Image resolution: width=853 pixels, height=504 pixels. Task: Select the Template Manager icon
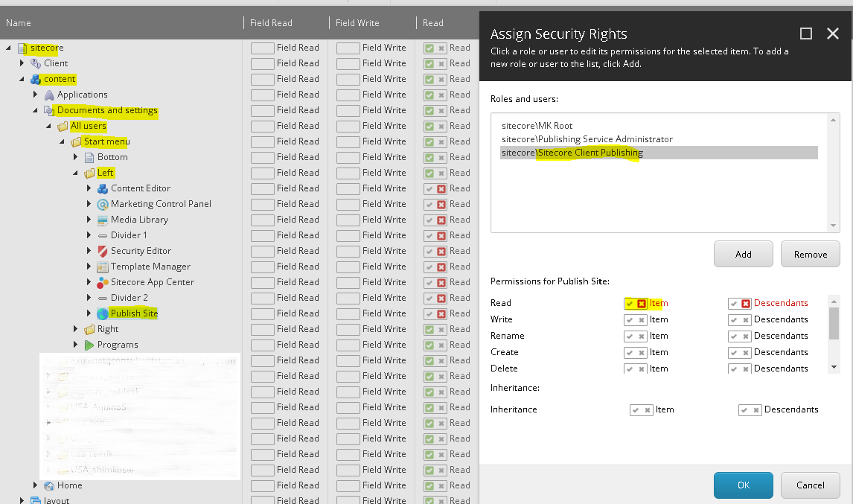point(102,267)
